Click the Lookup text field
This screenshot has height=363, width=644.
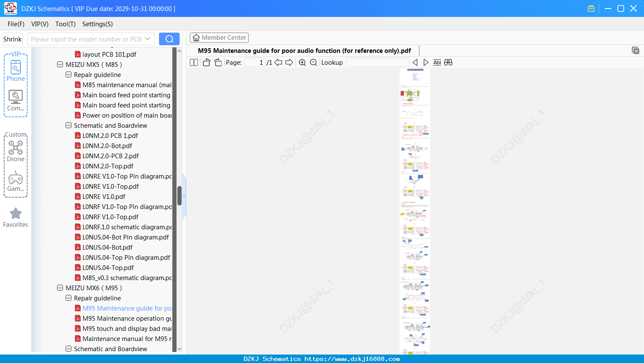point(377,63)
